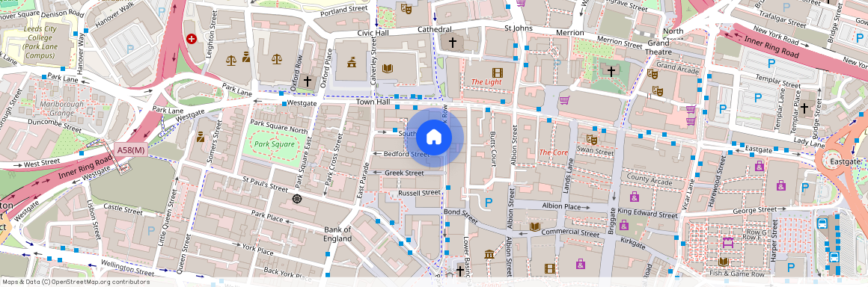Viewport: 868px width, 287px height.
Task: Select the cinema film icon at bottom near Albion Street
Action: click(x=549, y=269)
